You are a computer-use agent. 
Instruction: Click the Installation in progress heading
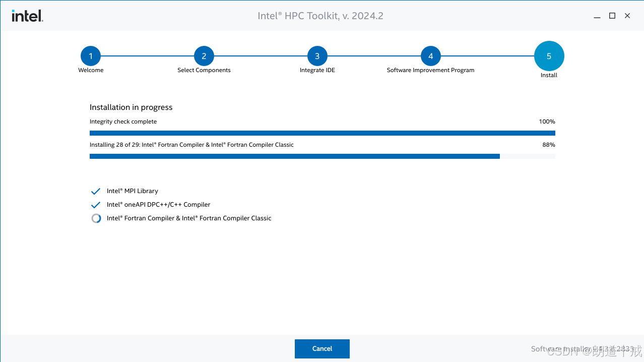(131, 107)
